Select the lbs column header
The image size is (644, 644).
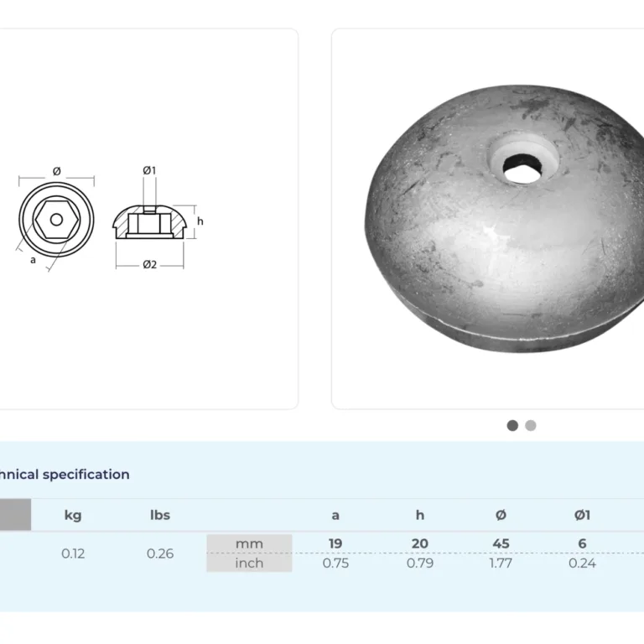pos(160,515)
